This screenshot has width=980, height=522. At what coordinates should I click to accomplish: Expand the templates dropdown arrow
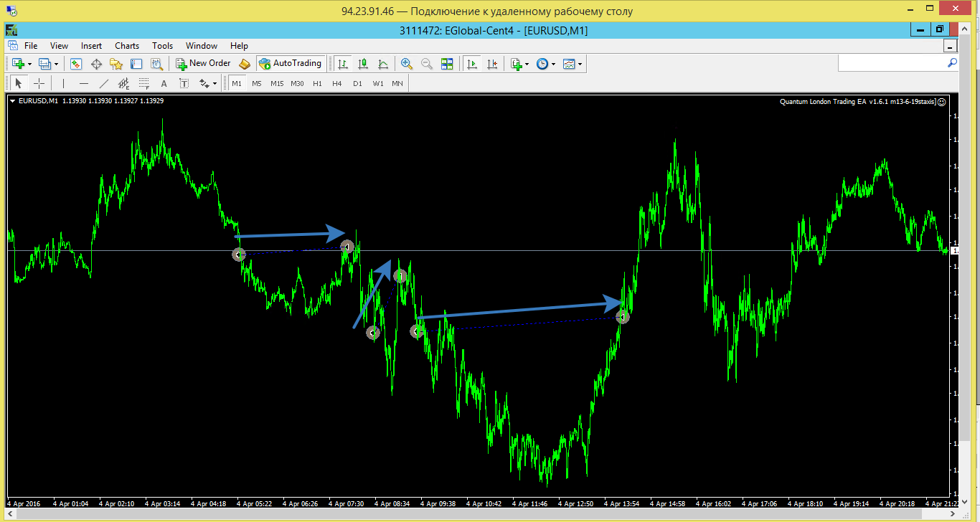[x=580, y=64]
